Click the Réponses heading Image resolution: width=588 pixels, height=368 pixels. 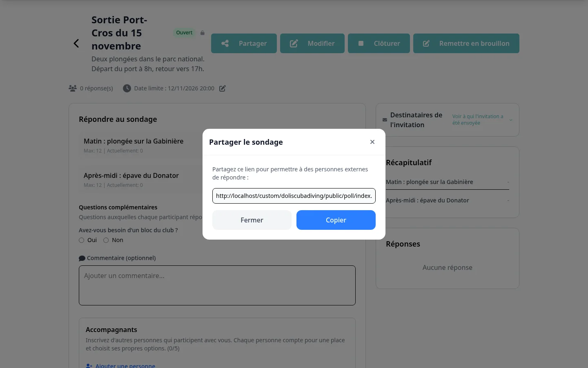[403, 244]
